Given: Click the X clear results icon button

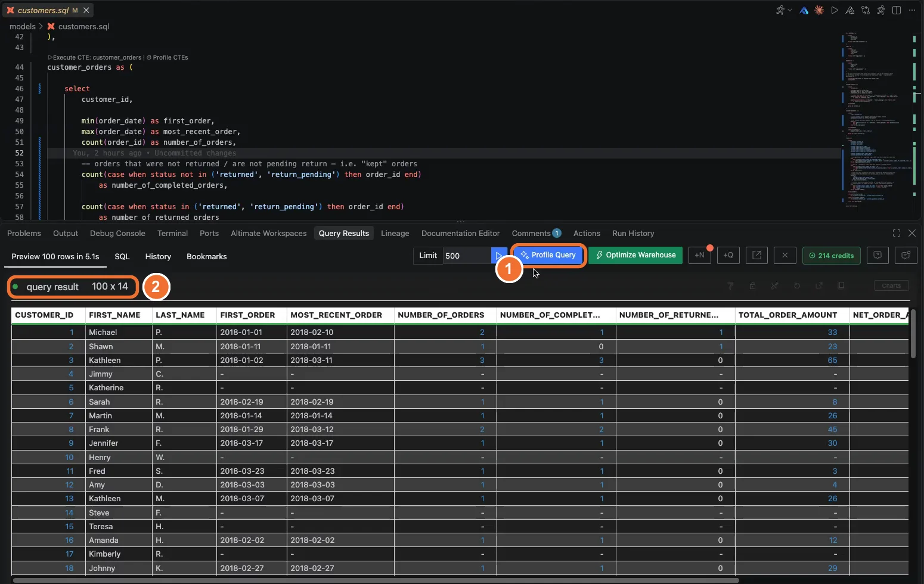Looking at the screenshot, I should coord(785,255).
